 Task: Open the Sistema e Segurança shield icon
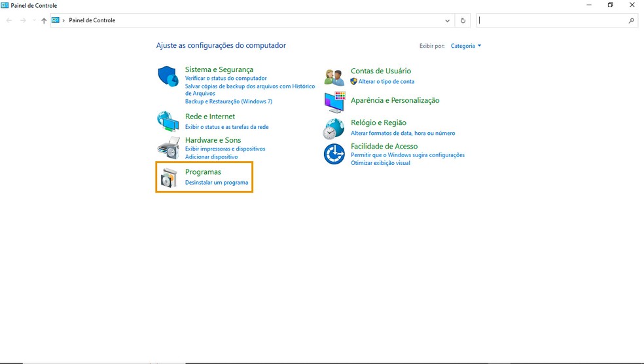(x=168, y=77)
